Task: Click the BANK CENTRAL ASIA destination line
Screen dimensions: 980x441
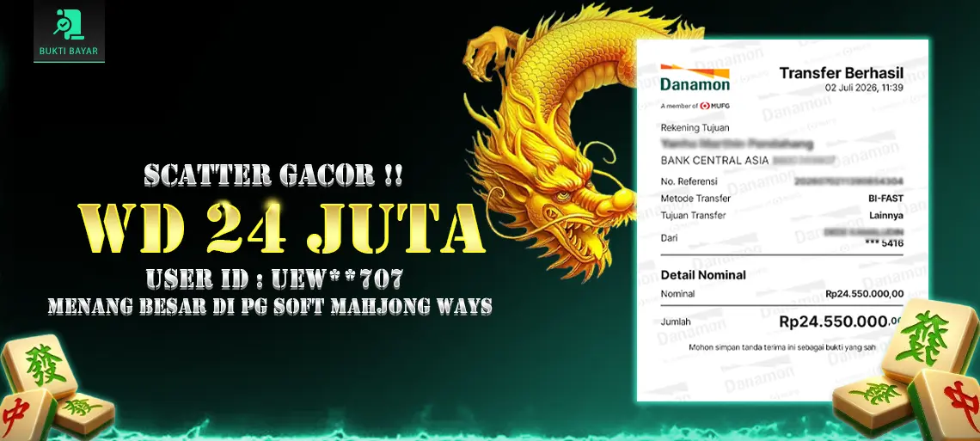Action: pyautogui.click(x=714, y=161)
